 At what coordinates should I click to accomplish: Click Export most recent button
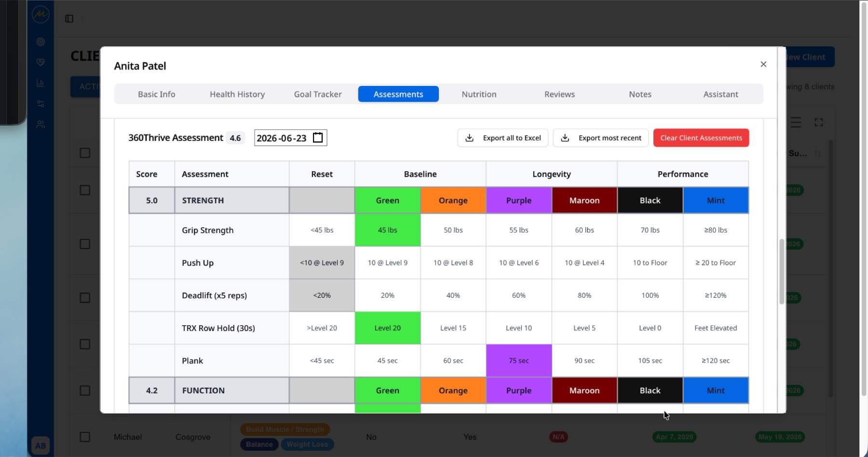click(601, 138)
